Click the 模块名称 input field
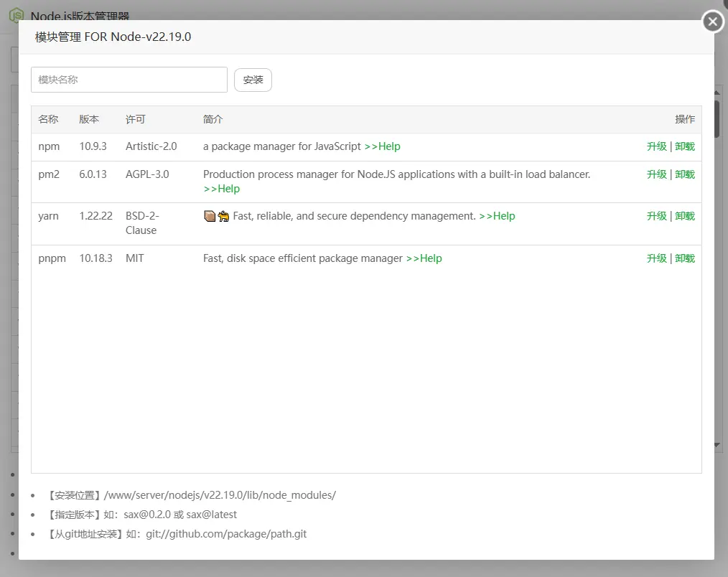This screenshot has width=728, height=577. pyautogui.click(x=129, y=79)
